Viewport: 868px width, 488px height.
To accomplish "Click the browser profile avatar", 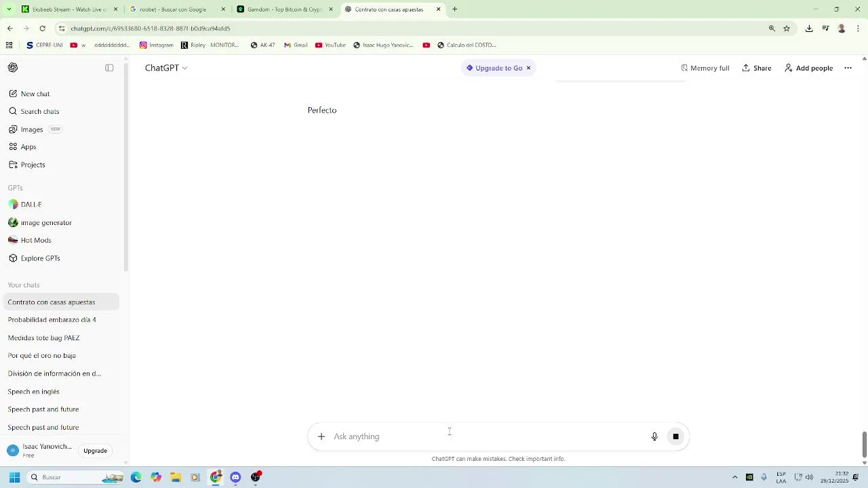I will click(x=842, y=28).
